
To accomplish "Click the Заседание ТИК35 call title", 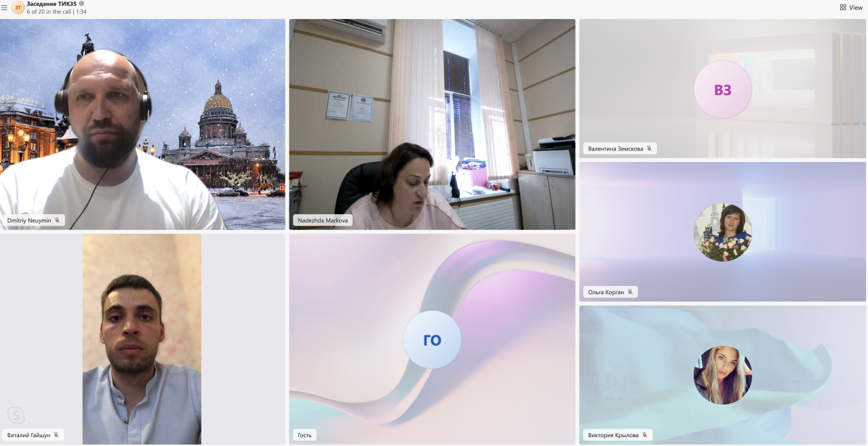I will click(52, 3).
